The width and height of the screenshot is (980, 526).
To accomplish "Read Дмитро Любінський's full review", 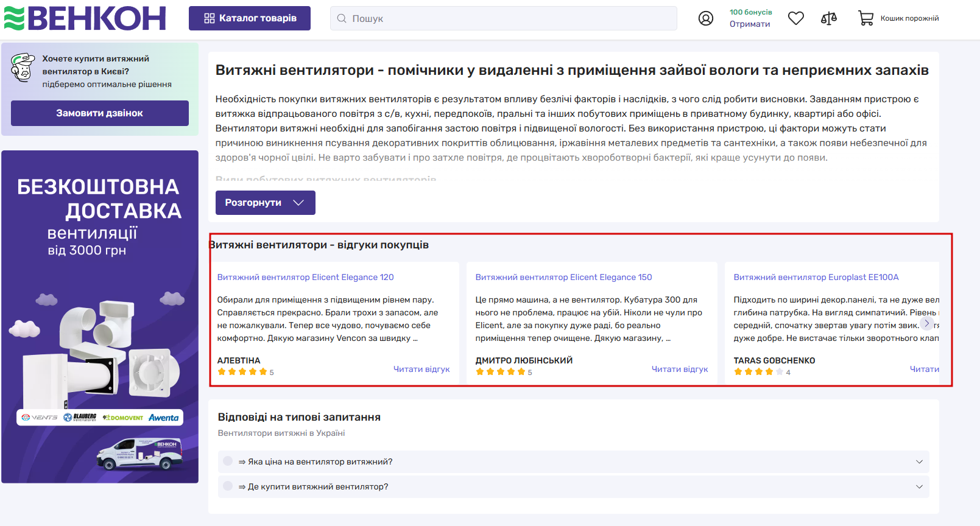I will (x=680, y=369).
